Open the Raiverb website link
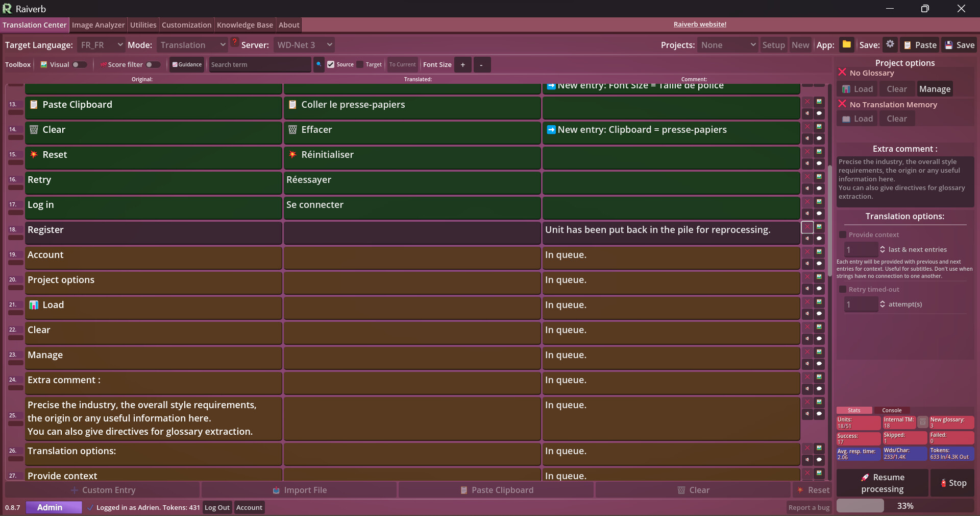 (700, 24)
